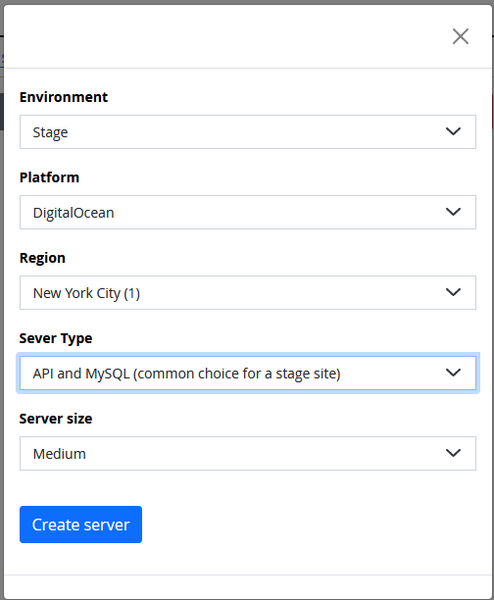Click the Create server button
The height and width of the screenshot is (600, 494).
tap(81, 525)
